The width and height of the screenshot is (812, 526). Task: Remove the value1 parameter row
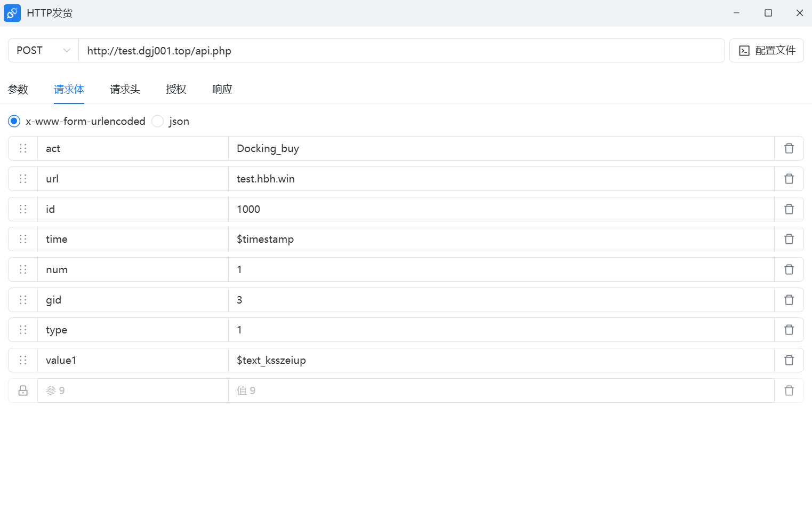789,360
